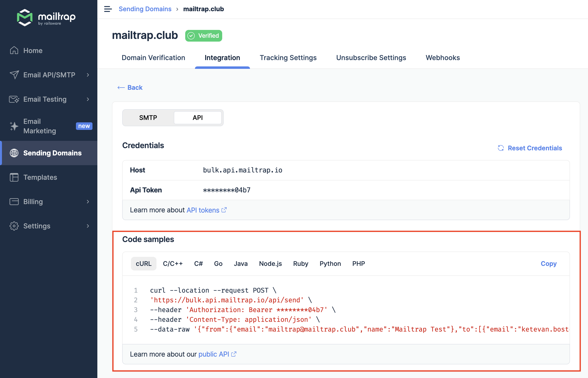Open the Webhooks tab
This screenshot has height=378, width=588.
[442, 58]
